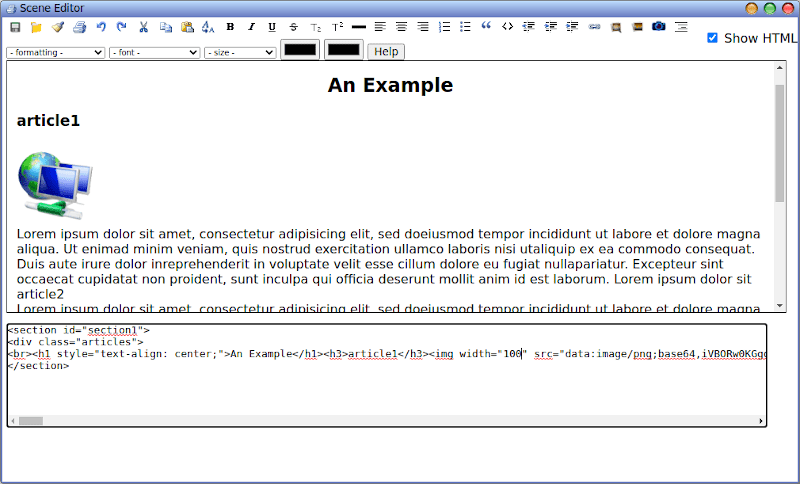Click the '<section id="section1">' source line

pos(79,330)
